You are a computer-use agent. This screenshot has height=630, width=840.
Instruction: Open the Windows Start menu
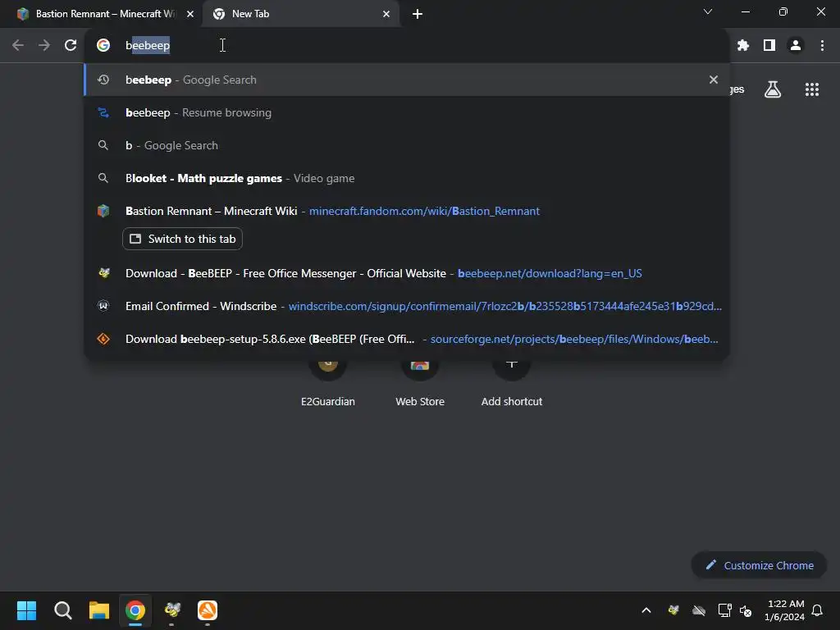pyautogui.click(x=26, y=610)
